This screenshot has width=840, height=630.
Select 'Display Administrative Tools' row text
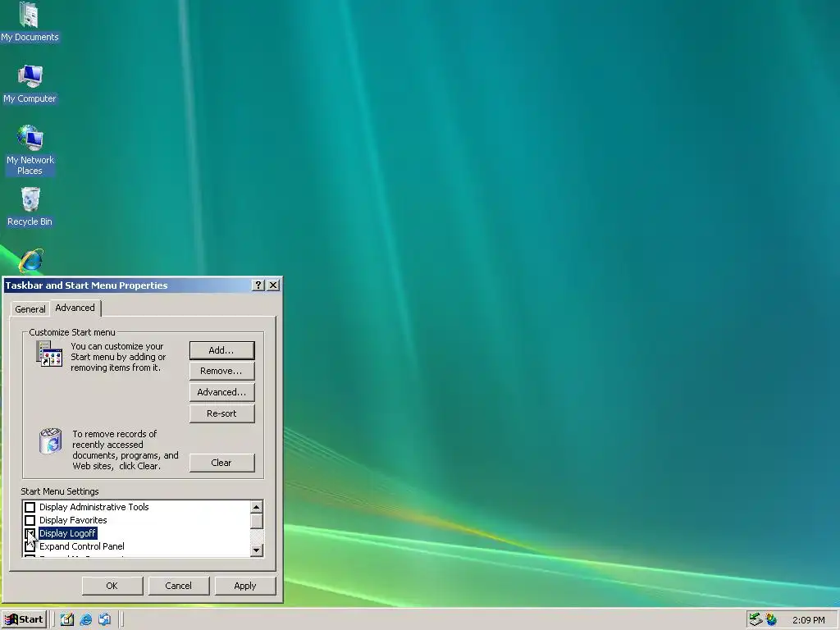pos(94,507)
